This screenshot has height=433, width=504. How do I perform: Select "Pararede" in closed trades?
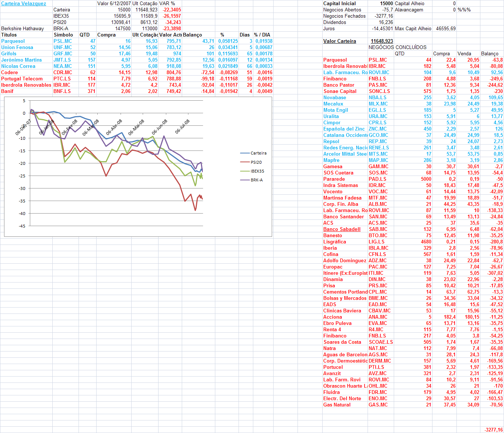coord(334,179)
